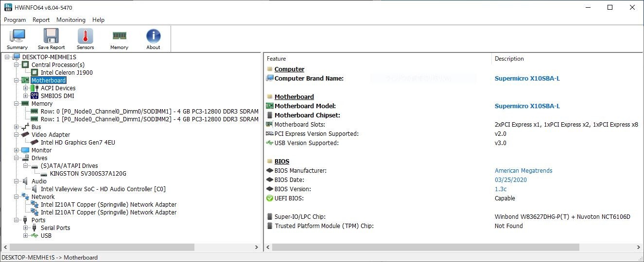Click the Motherboard Slots row

453,124
